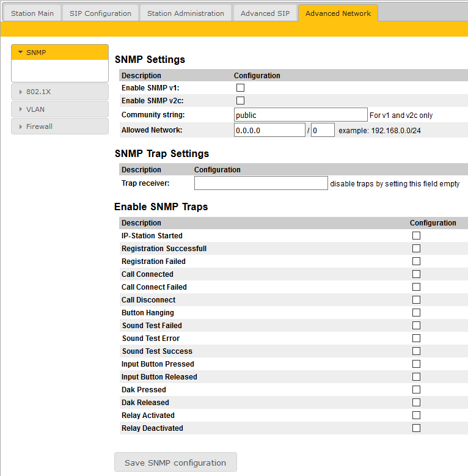Expand the VLAN sidebar section
Screen dimensions: 468x476
point(59,109)
